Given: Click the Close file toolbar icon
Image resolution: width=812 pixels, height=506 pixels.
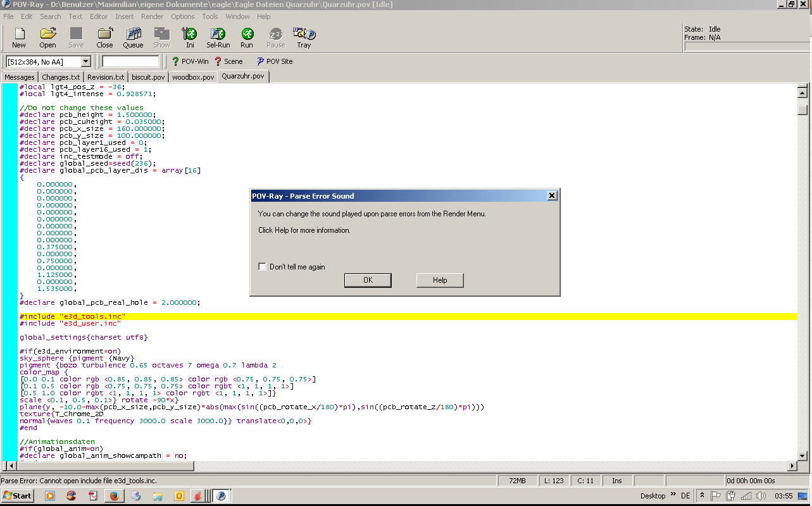Looking at the screenshot, I should coord(104,38).
